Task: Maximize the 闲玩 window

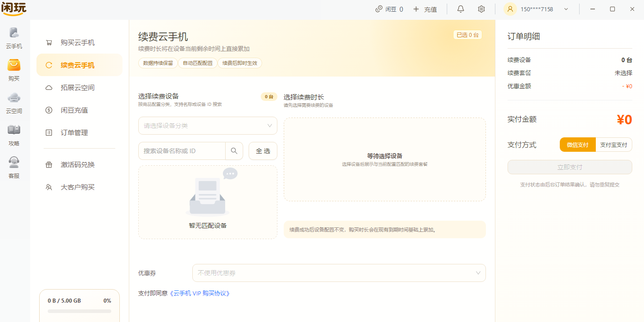Action: pos(612,9)
